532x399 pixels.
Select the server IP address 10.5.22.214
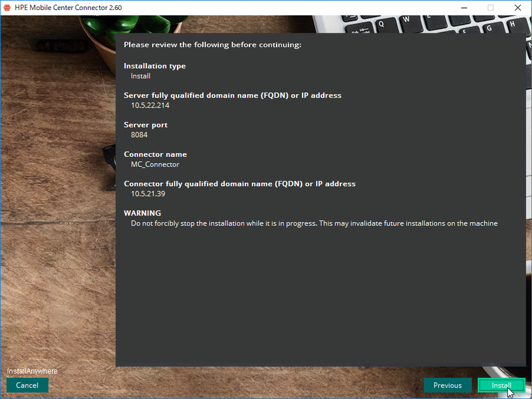point(150,105)
